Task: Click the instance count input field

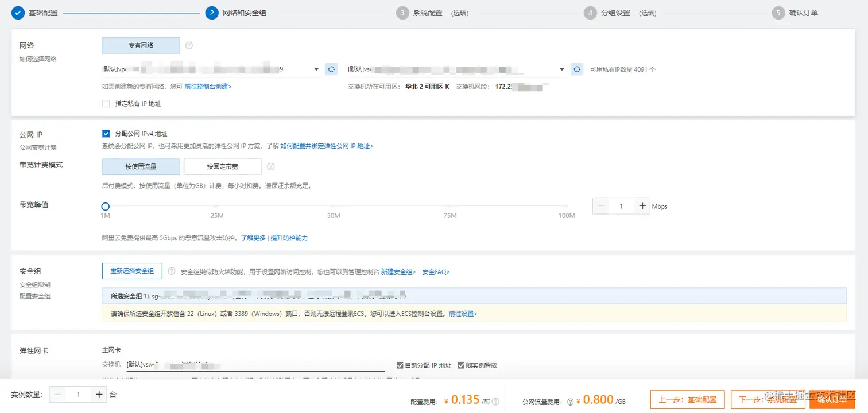Action: tap(77, 394)
